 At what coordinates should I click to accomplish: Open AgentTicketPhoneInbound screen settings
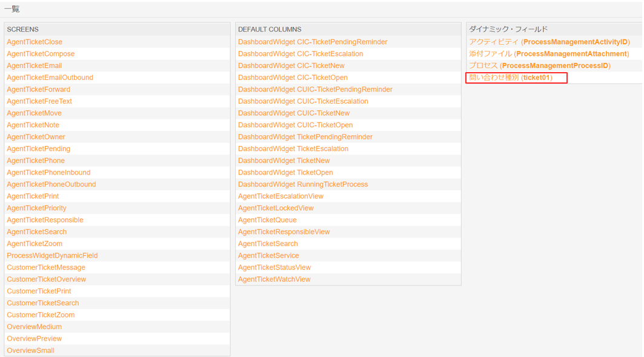click(x=48, y=173)
